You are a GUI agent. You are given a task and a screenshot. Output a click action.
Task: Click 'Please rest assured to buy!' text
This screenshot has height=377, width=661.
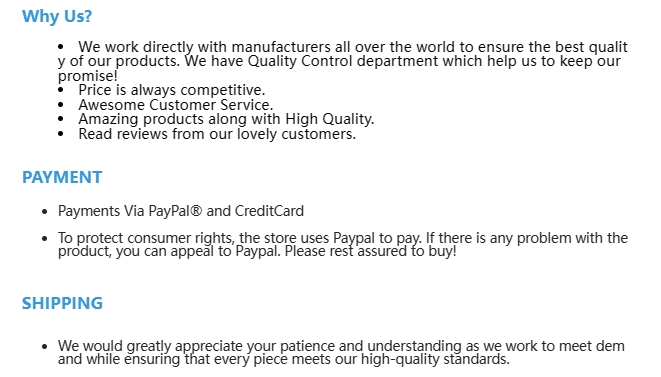371,251
